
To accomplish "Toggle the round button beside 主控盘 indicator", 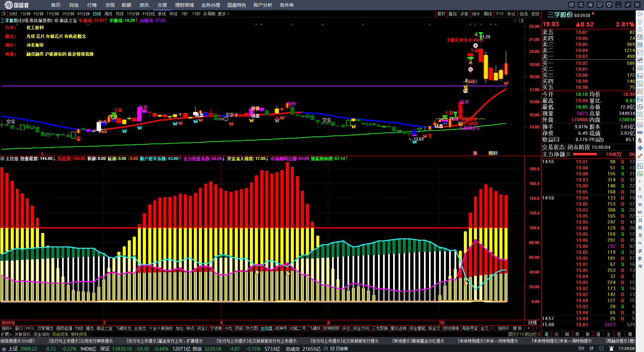I will pos(2,159).
